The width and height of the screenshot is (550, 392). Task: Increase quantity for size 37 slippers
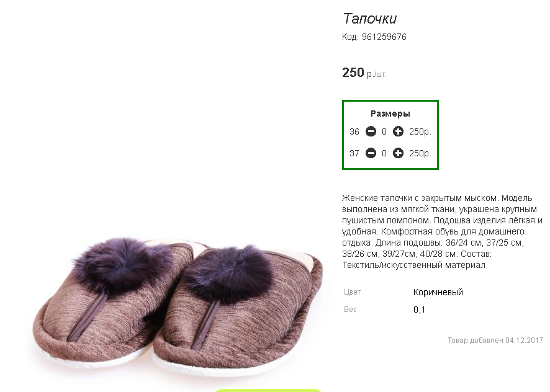(x=398, y=153)
